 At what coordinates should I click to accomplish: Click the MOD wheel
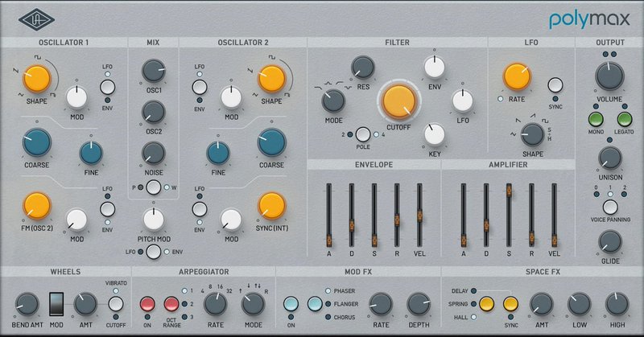click(x=56, y=304)
